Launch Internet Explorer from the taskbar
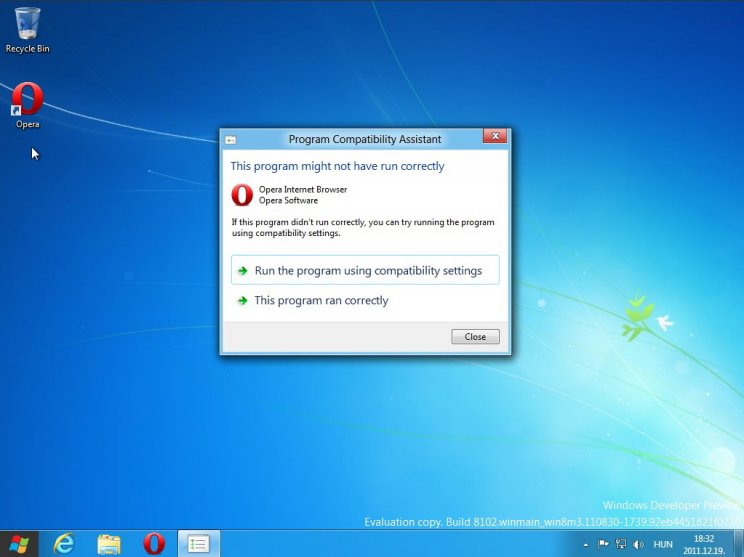The height and width of the screenshot is (557, 744). [64, 544]
